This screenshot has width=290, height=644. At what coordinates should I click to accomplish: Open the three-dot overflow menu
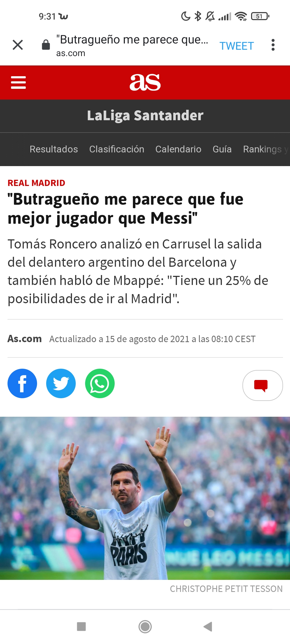(273, 45)
